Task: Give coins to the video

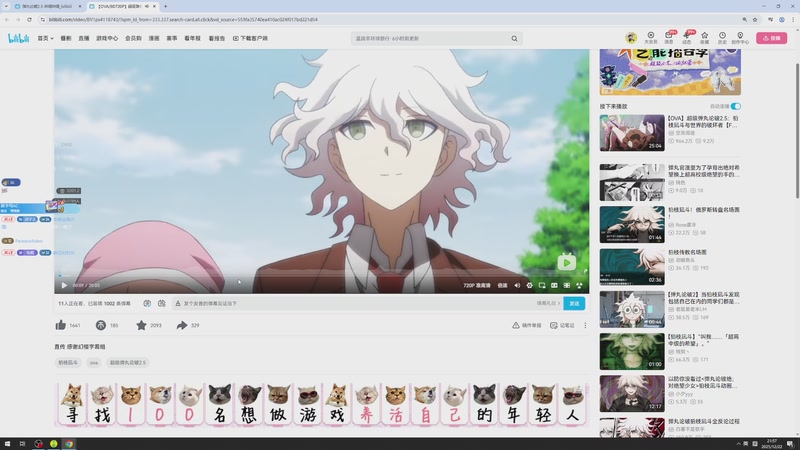Action: point(101,325)
